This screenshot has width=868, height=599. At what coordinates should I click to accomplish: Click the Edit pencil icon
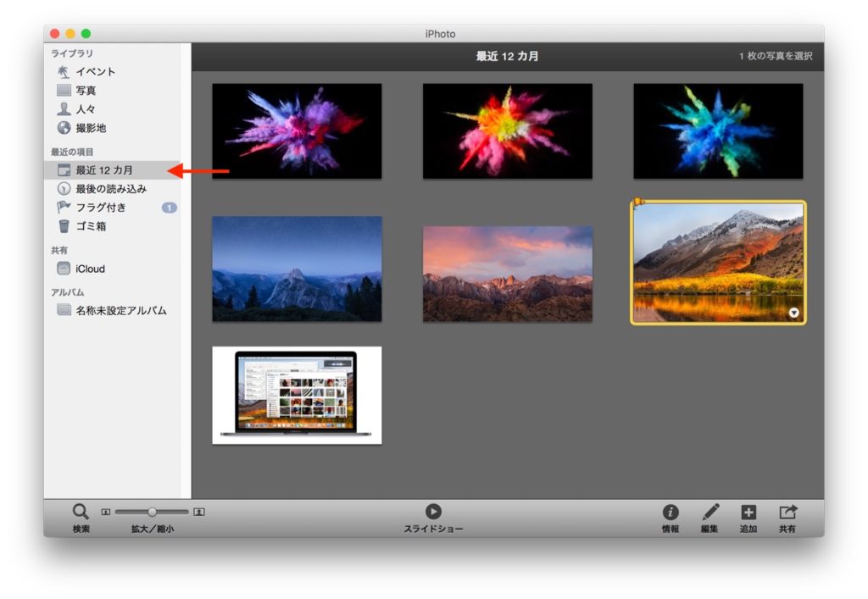[710, 512]
